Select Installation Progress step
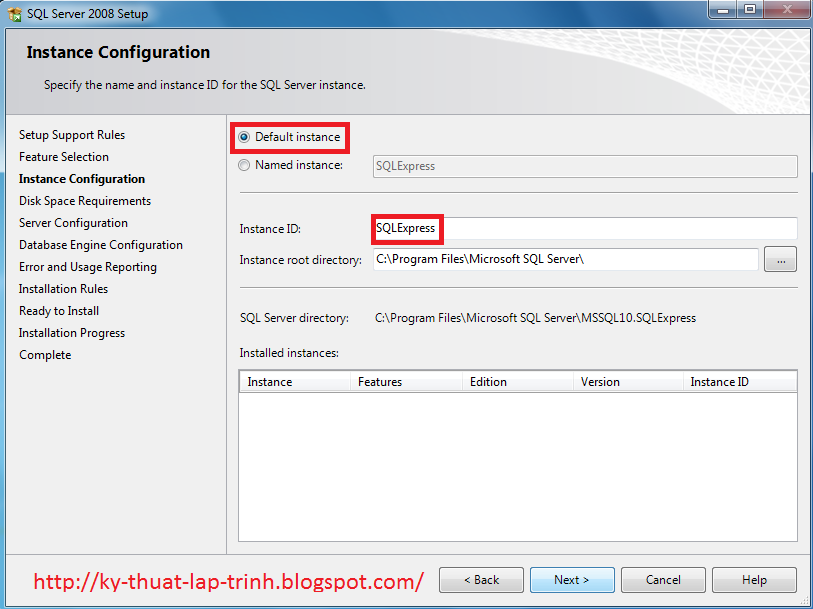This screenshot has height=609, width=813. (72, 333)
